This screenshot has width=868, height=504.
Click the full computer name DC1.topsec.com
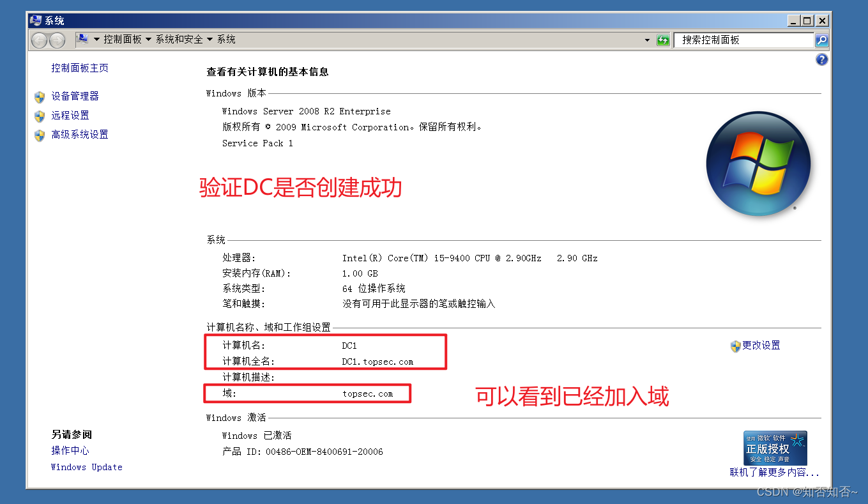click(x=377, y=362)
